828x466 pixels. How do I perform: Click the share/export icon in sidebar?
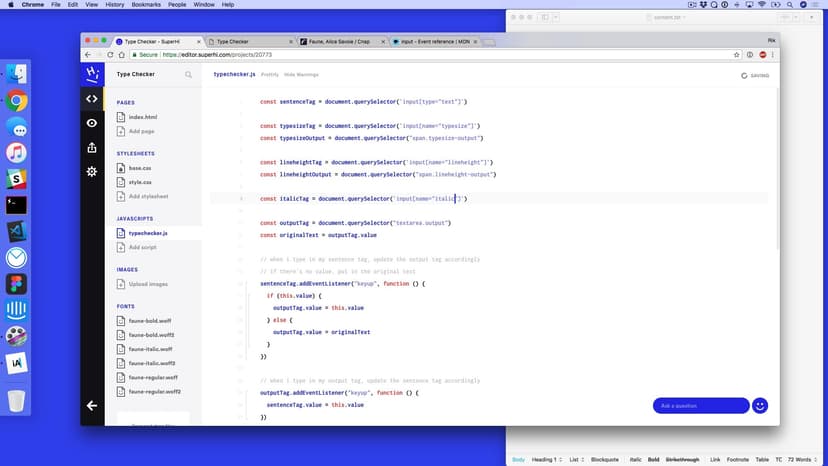pos(92,147)
